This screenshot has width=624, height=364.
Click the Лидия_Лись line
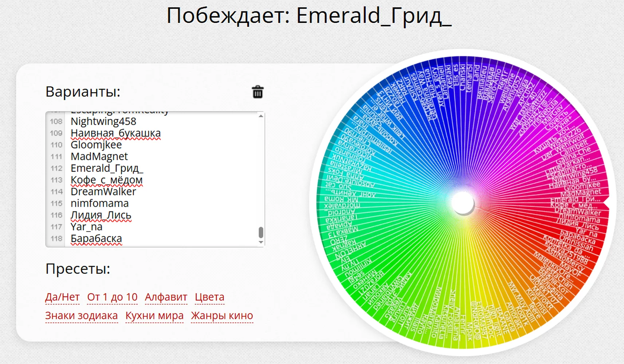[x=101, y=215]
